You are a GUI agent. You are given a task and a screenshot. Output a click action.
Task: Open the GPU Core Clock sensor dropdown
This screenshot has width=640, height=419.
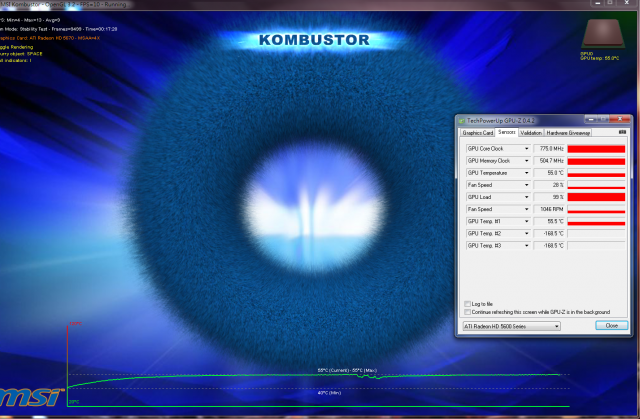[x=527, y=149]
